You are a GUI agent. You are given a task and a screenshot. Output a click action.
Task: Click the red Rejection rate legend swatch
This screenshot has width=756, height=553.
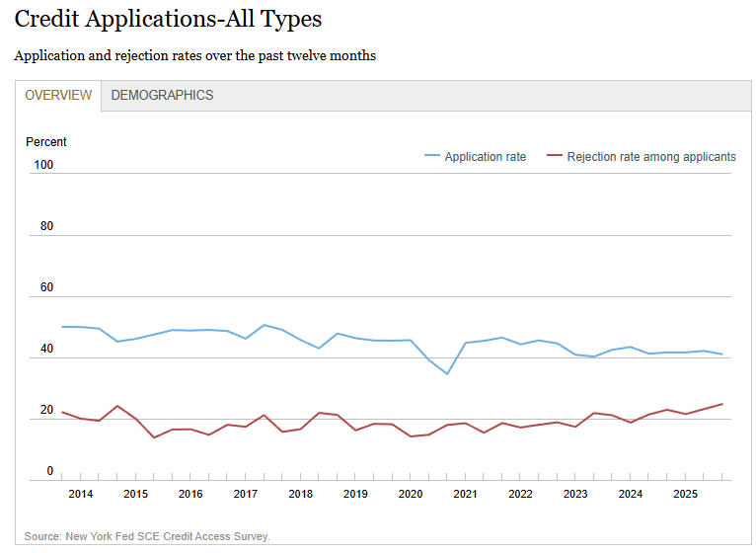[x=554, y=157]
